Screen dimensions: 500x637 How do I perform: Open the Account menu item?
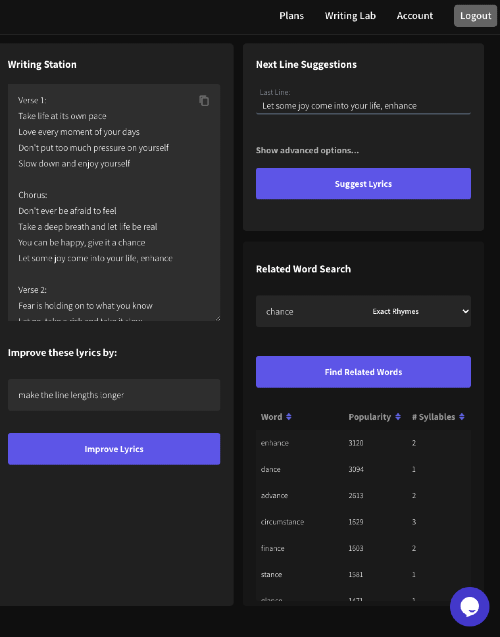[415, 16]
